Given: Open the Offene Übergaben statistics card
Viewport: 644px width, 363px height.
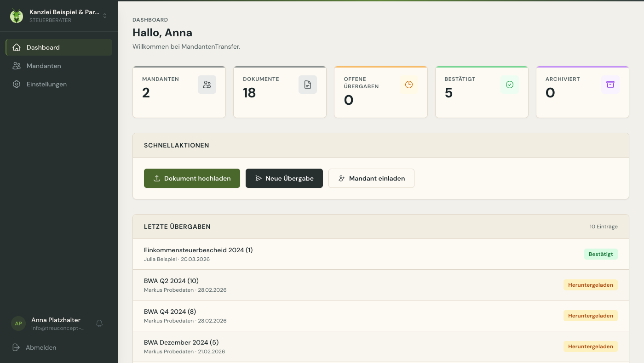Looking at the screenshot, I should point(381,92).
